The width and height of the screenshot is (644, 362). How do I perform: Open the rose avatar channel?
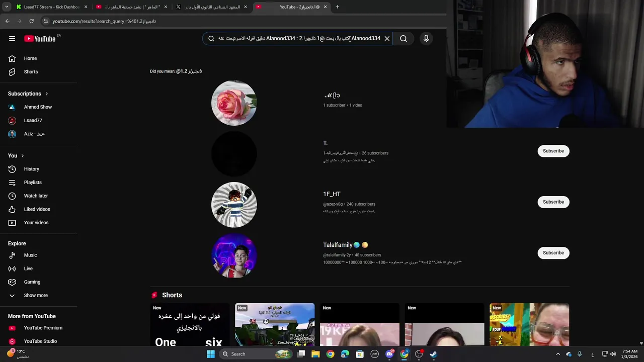(234, 103)
